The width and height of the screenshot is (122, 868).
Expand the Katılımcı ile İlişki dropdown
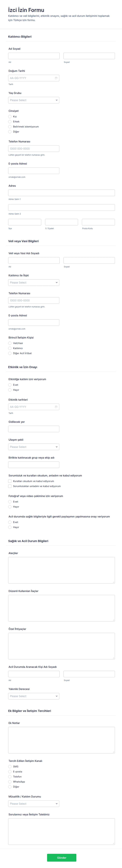(x=34, y=282)
